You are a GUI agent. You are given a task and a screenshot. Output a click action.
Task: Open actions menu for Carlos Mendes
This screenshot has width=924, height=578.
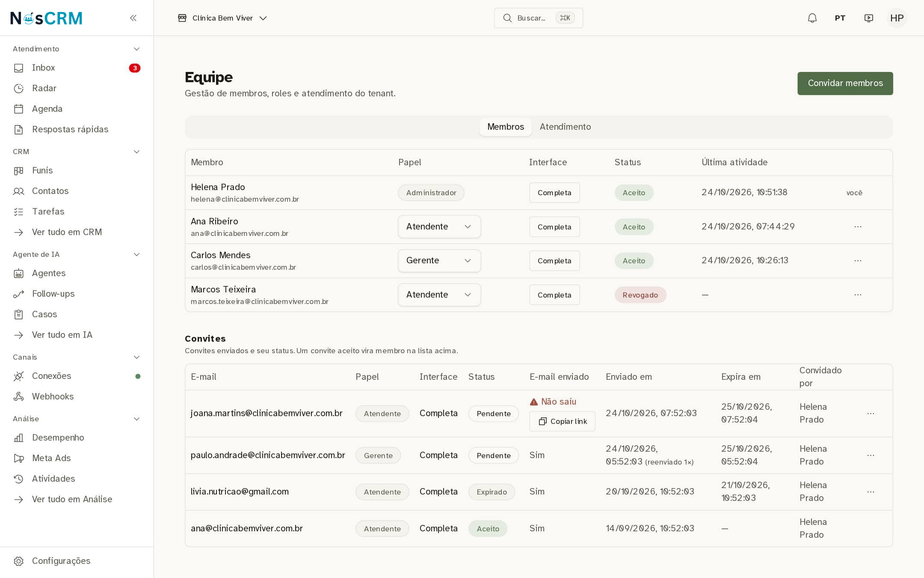click(858, 261)
